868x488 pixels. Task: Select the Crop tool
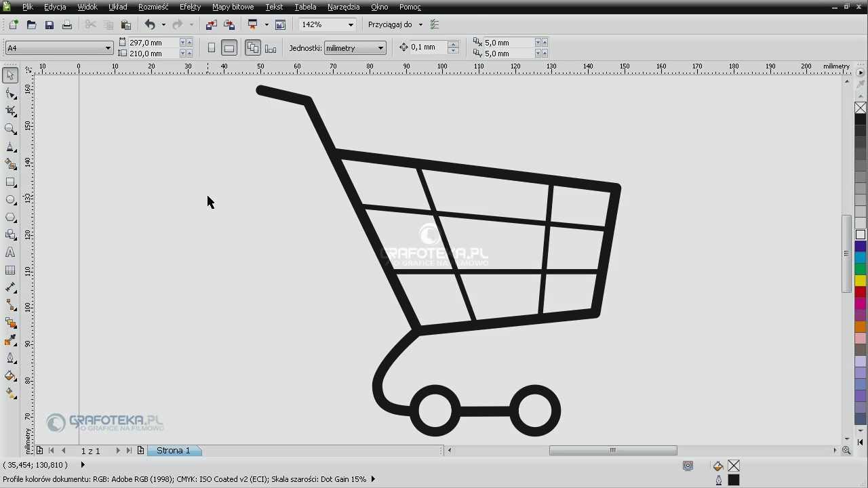pos(10,111)
